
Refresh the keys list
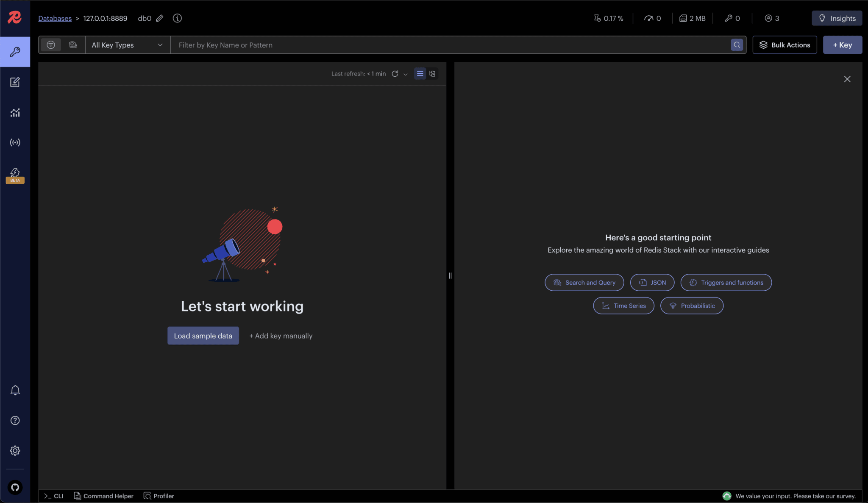(395, 73)
